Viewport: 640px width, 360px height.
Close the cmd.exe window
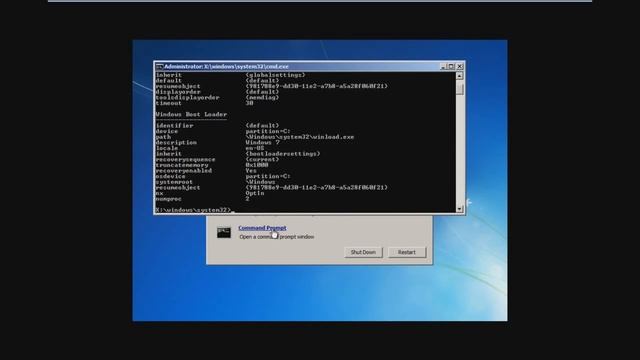tap(460, 67)
